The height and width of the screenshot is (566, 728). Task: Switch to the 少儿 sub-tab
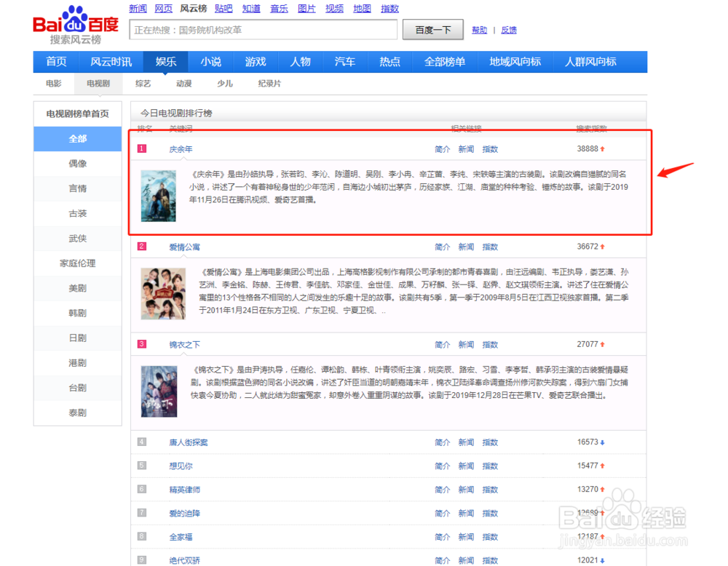[225, 84]
